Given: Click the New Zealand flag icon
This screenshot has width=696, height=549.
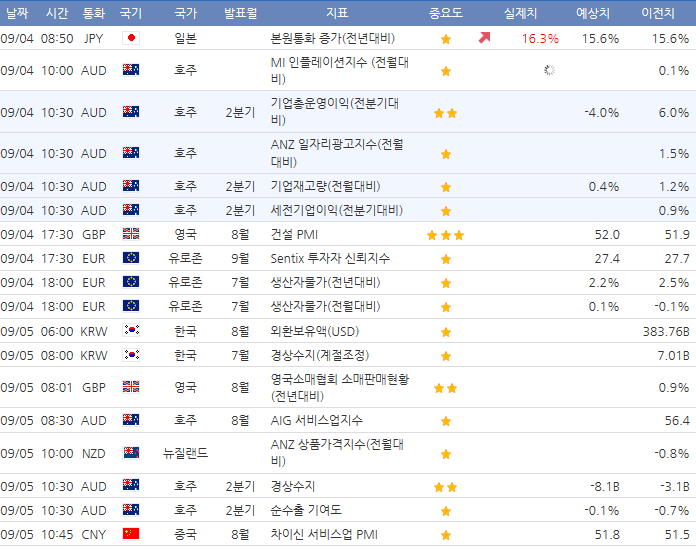Looking at the screenshot, I should point(131,453).
